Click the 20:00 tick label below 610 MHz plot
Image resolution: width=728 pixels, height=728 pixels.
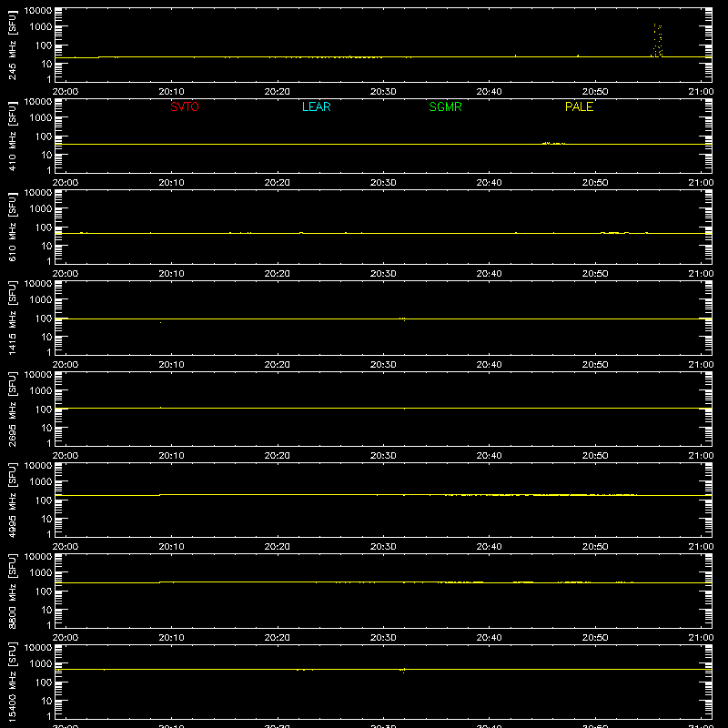(x=66, y=274)
